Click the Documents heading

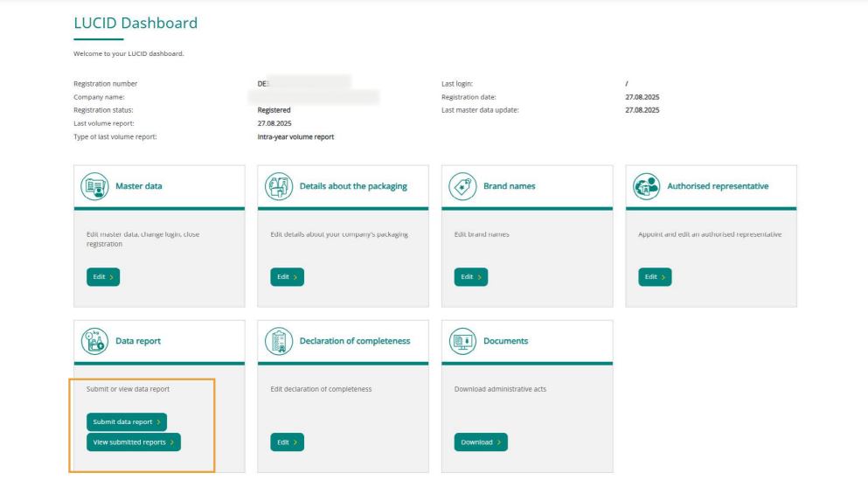pyautogui.click(x=505, y=341)
